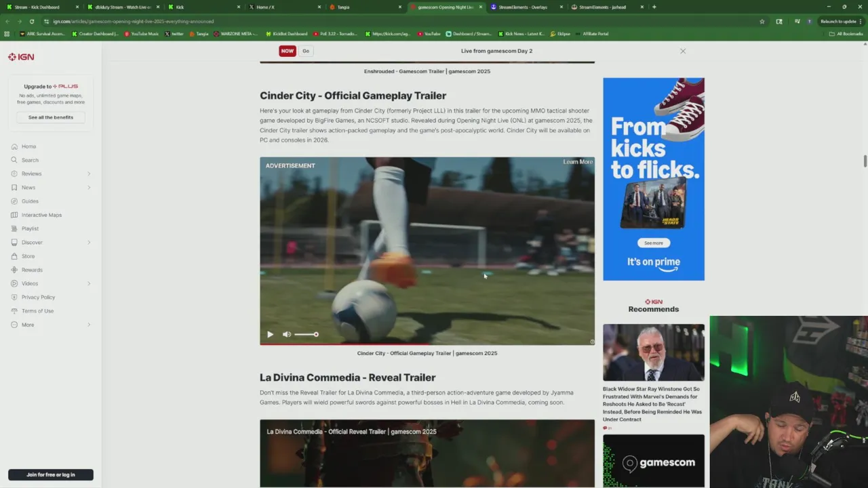The height and width of the screenshot is (488, 868).
Task: Open La Divina Commedia reveal trailer video
Action: click(x=427, y=453)
